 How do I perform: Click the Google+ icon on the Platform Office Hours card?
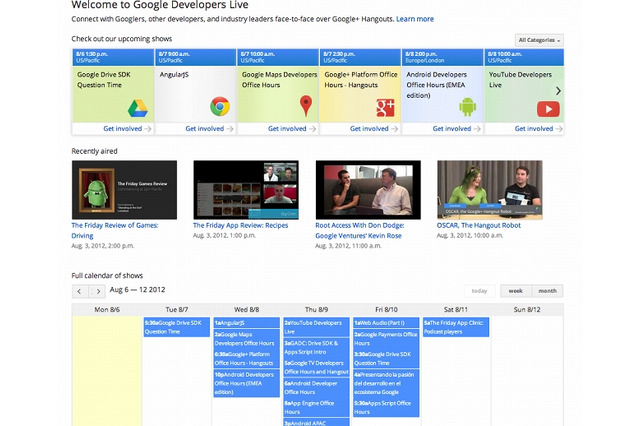pos(385,108)
